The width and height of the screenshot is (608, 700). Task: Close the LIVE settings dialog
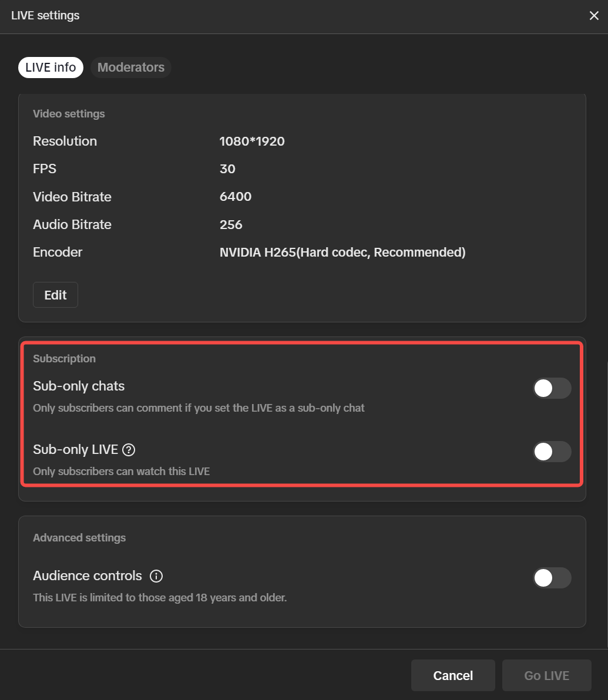(x=594, y=16)
